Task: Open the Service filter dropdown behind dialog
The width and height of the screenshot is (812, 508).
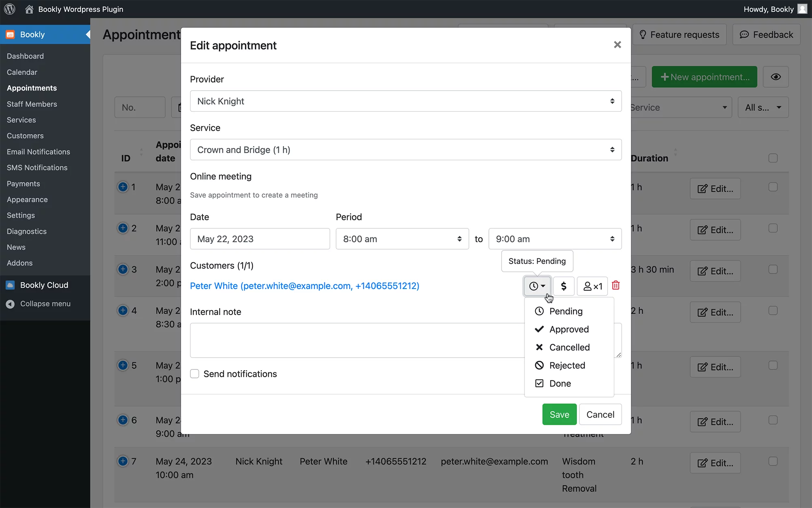Action: click(681, 107)
